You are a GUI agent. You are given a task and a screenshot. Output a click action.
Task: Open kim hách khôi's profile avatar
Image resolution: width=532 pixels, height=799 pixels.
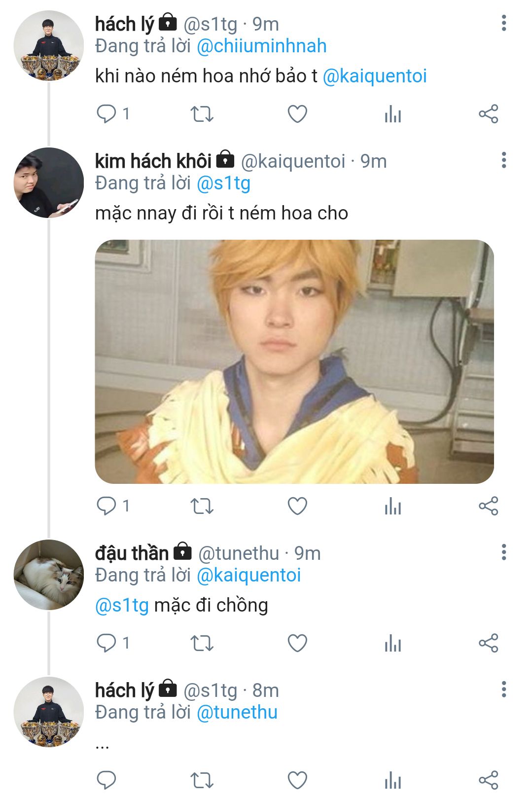[x=48, y=182]
